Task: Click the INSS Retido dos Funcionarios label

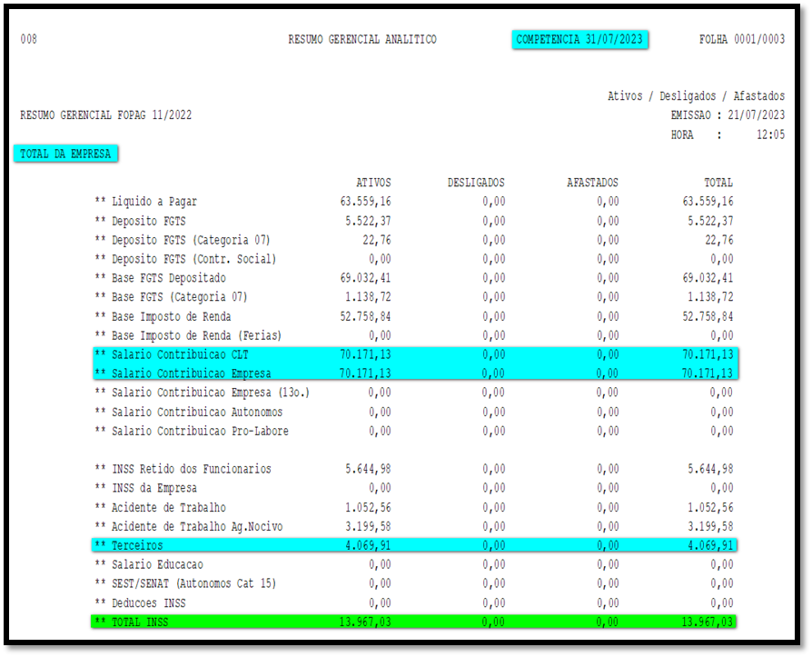Action: tap(192, 470)
